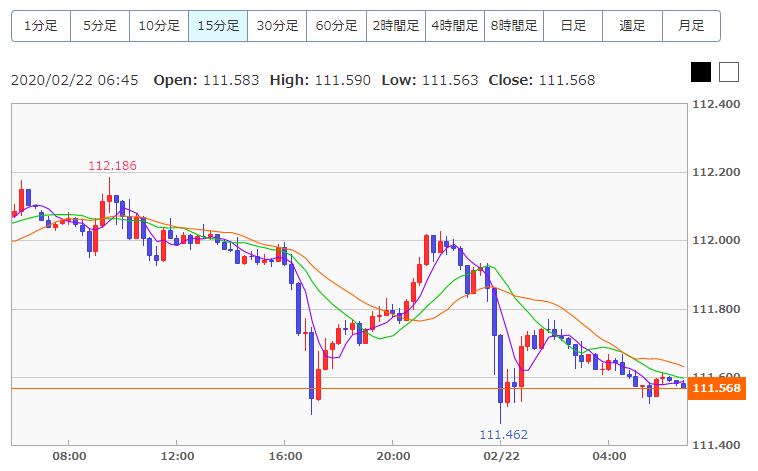Select the highlighted 15分足 tab
This screenshot has height=471, width=758.
pos(218,26)
